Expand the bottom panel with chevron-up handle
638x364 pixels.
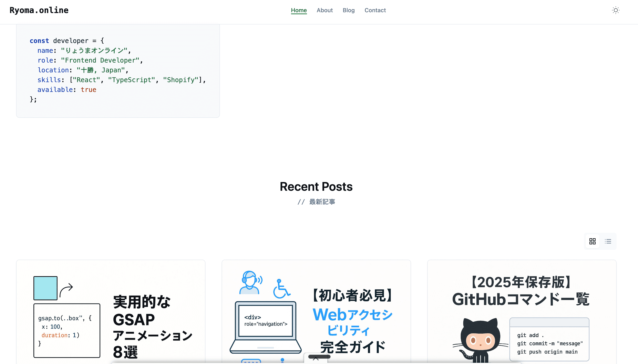point(316,358)
